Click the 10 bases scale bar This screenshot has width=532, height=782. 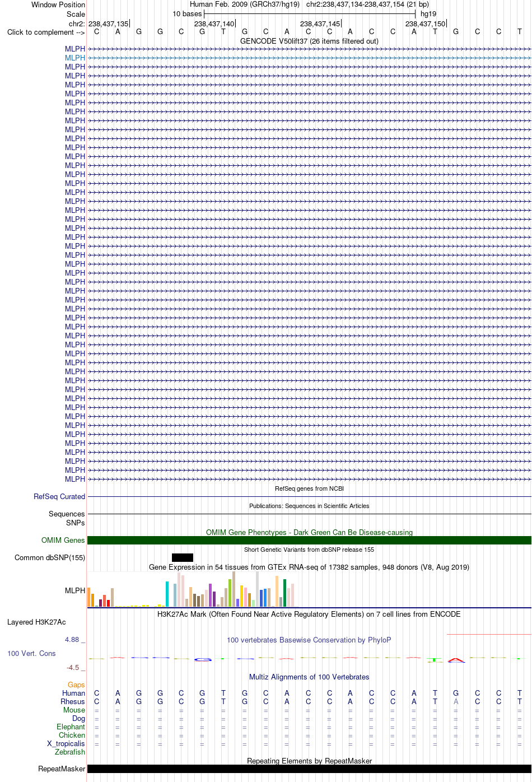310,13
